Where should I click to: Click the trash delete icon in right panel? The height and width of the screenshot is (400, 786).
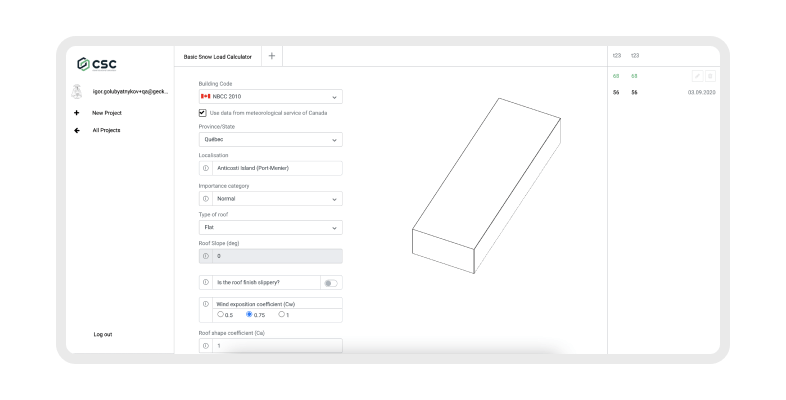pos(710,76)
